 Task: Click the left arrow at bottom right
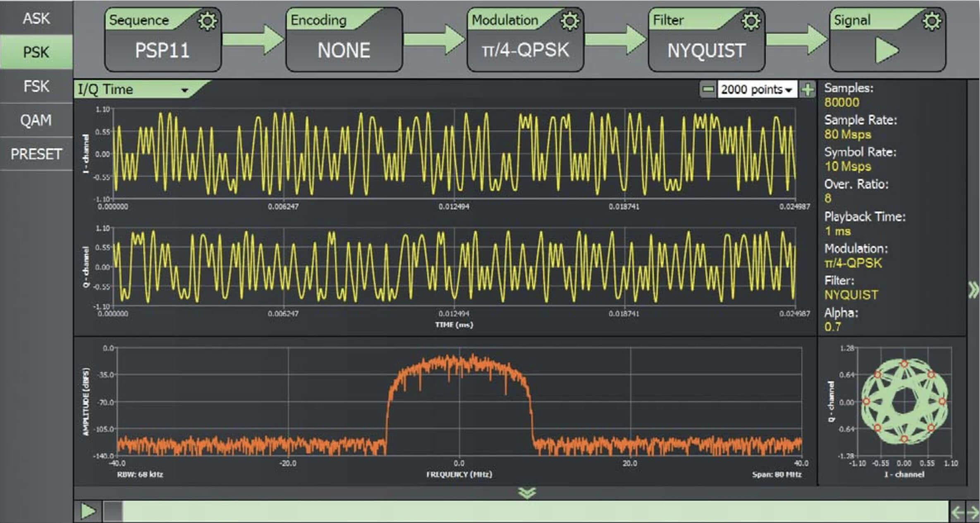point(958,512)
